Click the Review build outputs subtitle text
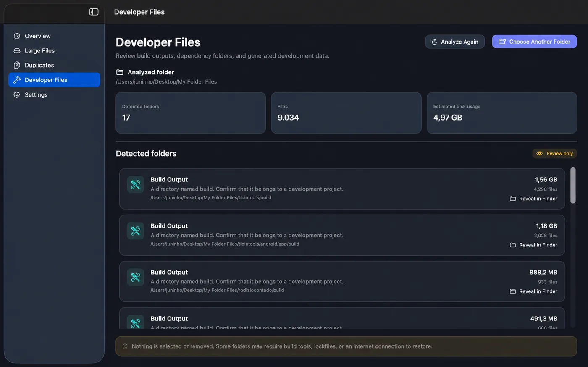 click(223, 56)
